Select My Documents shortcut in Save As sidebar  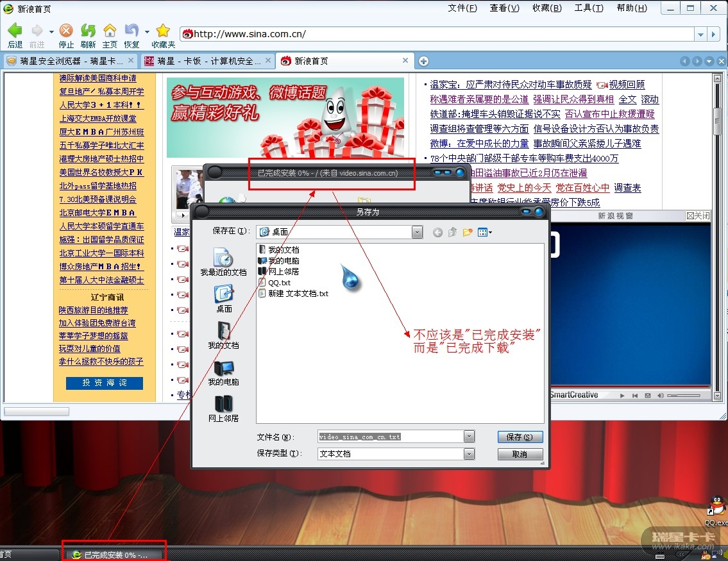point(223,335)
